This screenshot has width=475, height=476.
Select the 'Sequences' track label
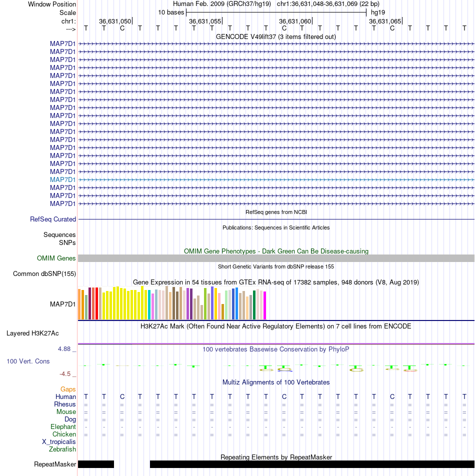pos(59,234)
